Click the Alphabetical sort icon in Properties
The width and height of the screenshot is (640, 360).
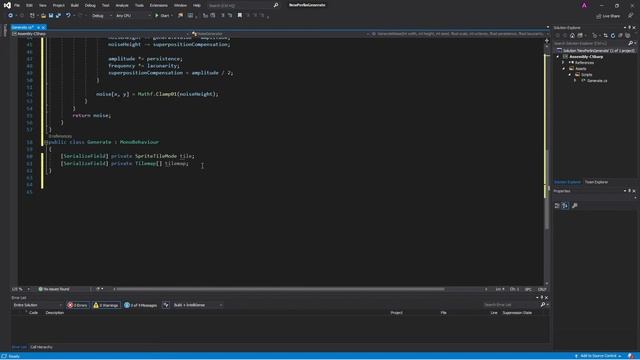[x=565, y=206]
